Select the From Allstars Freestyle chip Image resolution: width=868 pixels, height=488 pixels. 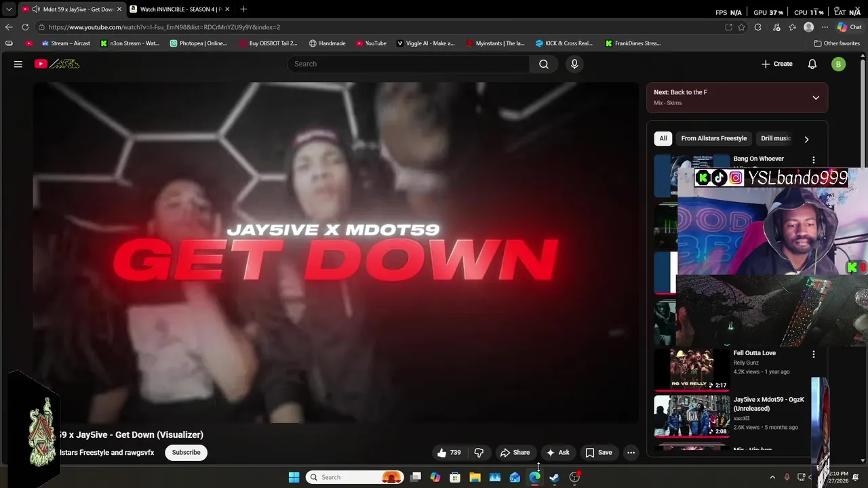coord(714,138)
